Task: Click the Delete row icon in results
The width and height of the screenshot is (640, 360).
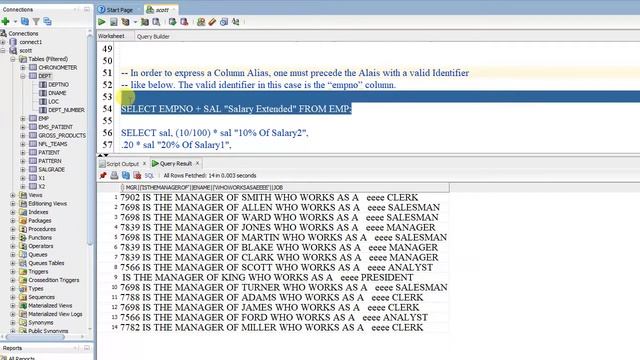Action: point(137,176)
